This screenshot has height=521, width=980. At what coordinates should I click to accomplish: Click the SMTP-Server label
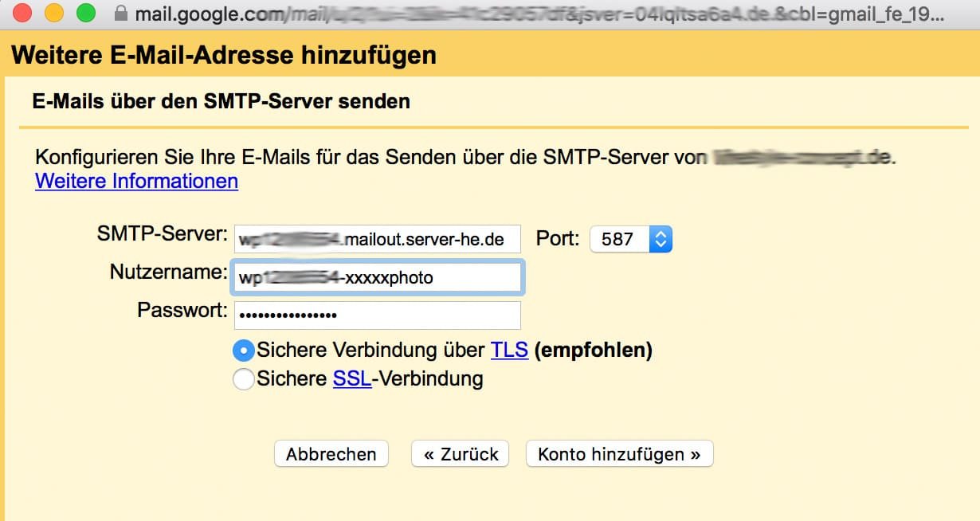163,234
